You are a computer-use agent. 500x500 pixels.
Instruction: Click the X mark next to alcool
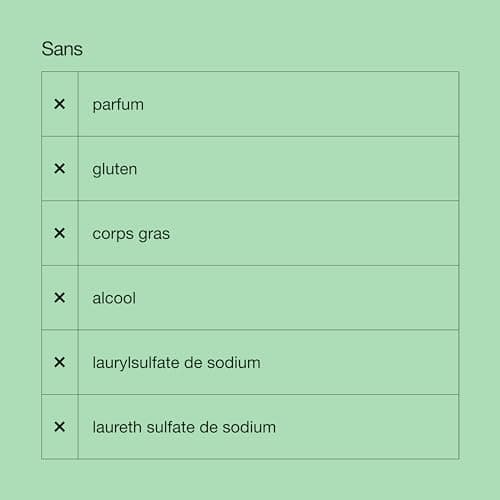[x=59, y=297]
